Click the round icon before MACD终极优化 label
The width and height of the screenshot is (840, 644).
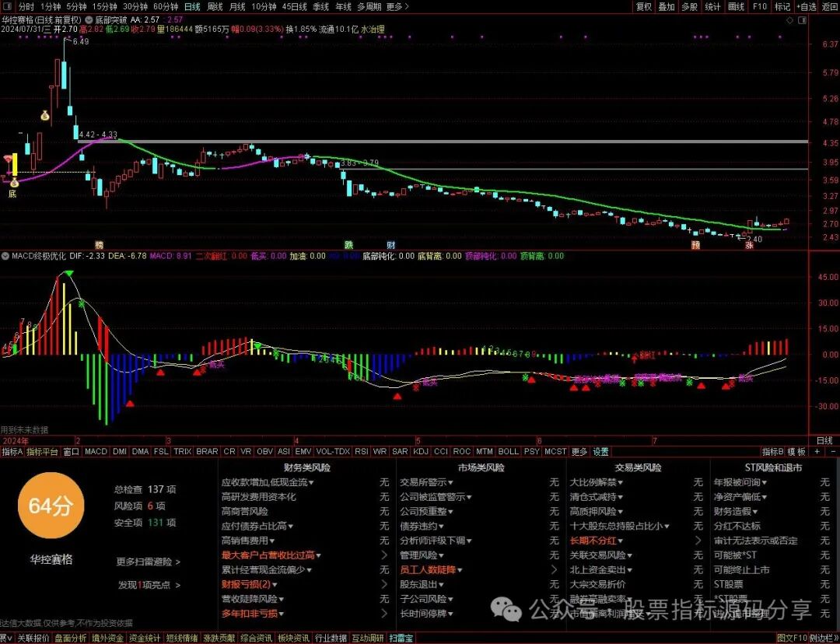(5, 256)
